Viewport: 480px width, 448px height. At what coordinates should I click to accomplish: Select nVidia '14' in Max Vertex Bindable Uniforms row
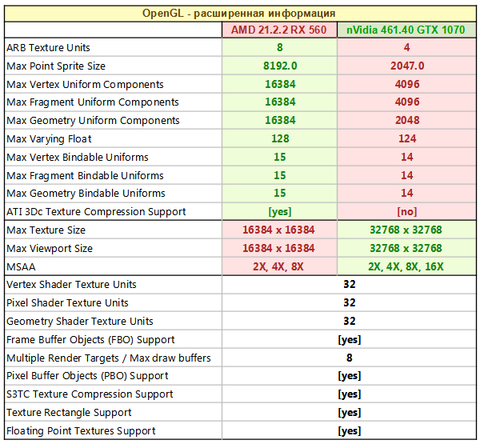click(x=406, y=157)
